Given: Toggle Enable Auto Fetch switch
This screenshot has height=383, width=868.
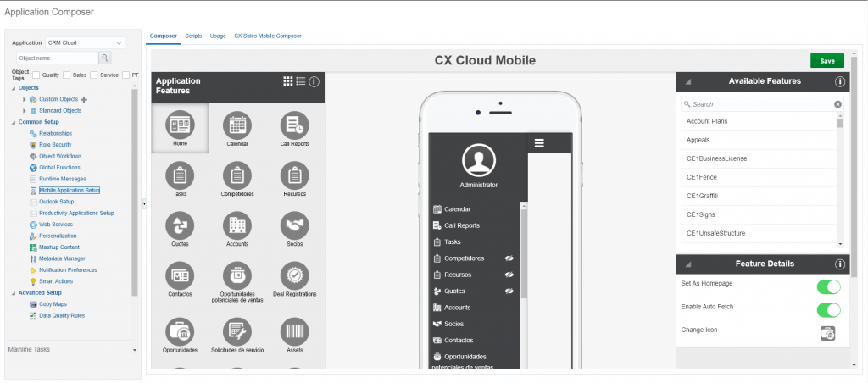Looking at the screenshot, I should (x=829, y=310).
